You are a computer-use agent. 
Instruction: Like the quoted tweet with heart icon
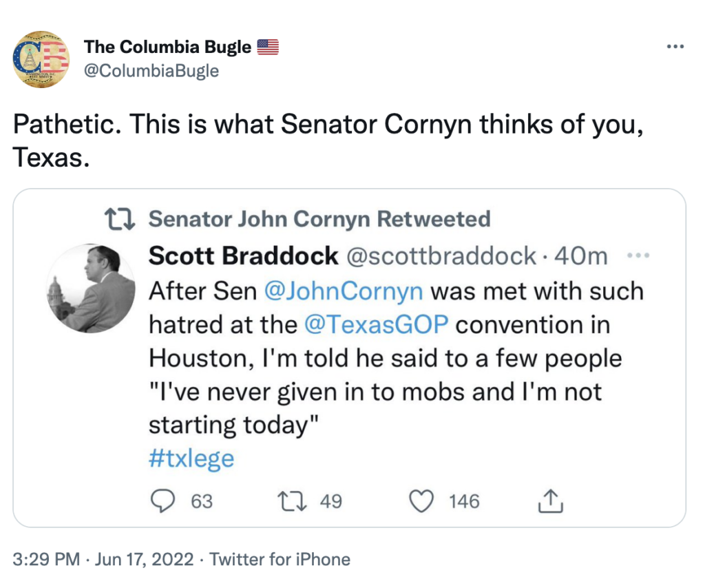(421, 501)
